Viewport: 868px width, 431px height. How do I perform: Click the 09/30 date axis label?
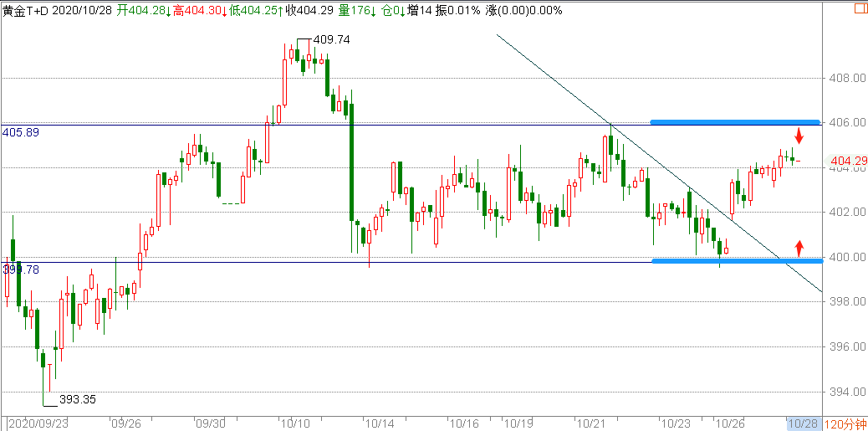point(211,423)
